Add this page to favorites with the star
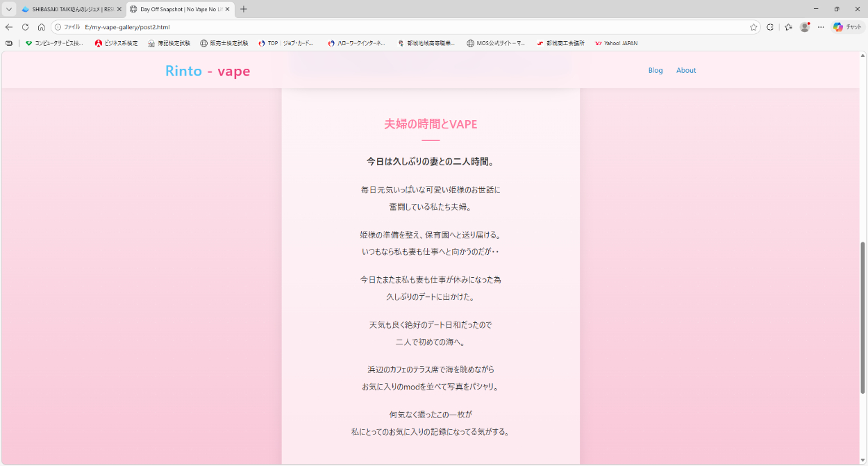This screenshot has height=466, width=868. coord(753,27)
